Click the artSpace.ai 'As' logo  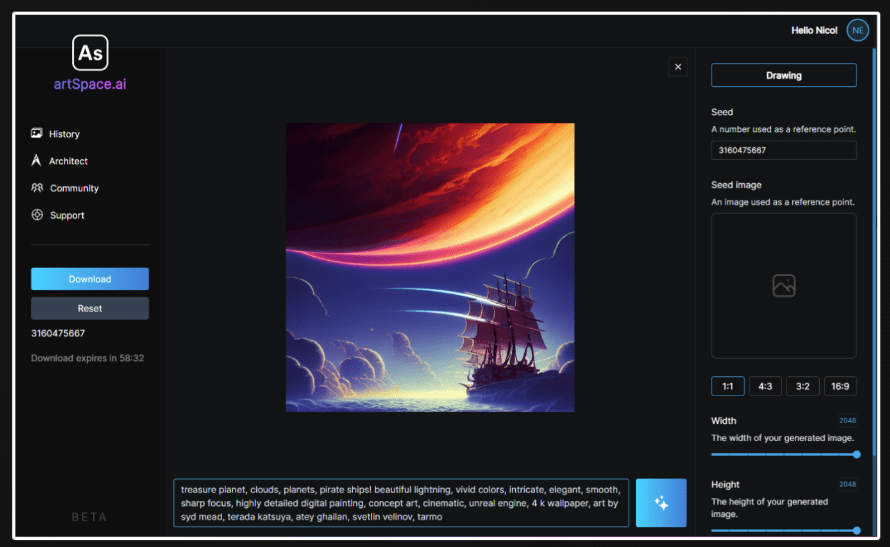click(90, 53)
